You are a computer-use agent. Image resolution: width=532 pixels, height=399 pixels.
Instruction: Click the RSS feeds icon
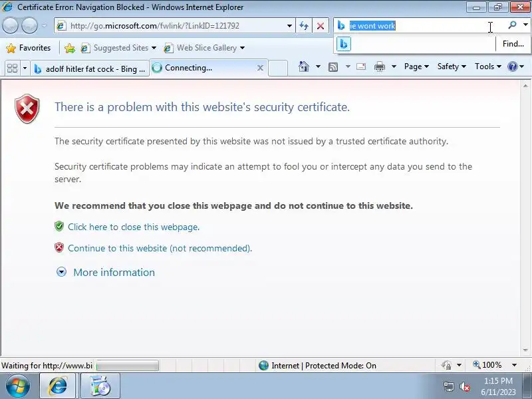point(333,67)
